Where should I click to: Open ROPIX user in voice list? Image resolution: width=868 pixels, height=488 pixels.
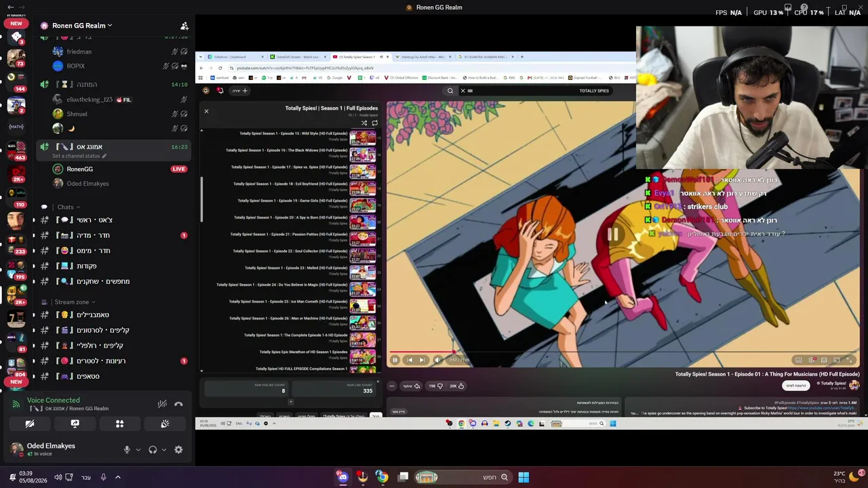click(114, 66)
